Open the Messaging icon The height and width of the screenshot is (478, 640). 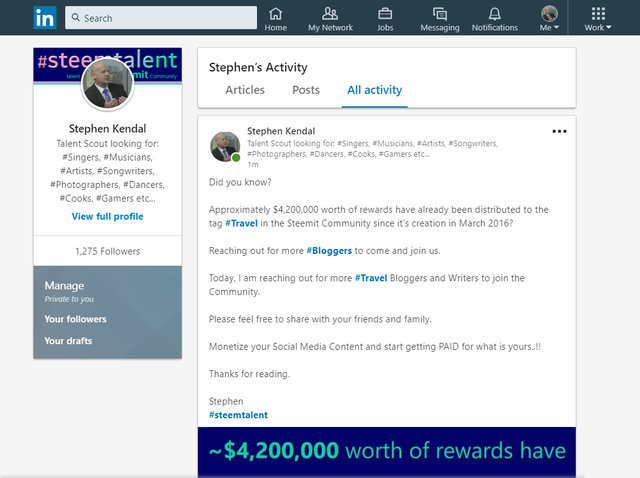440,18
